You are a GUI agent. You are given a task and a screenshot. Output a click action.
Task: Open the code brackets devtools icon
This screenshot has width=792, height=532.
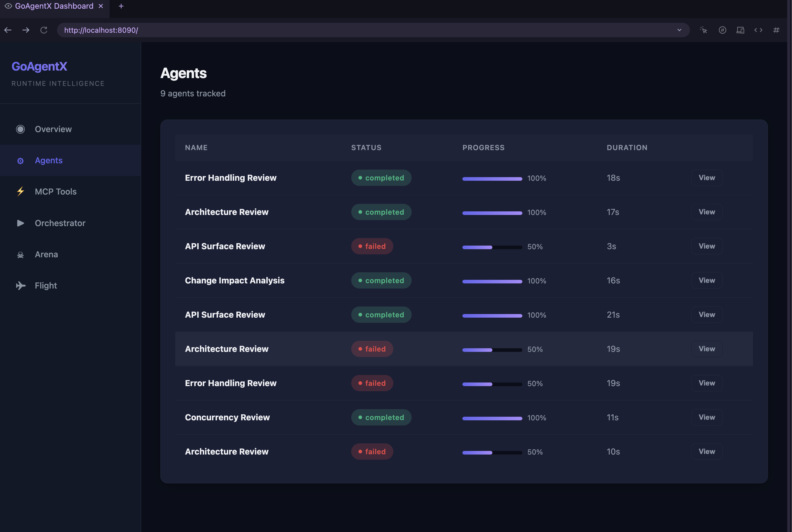758,30
